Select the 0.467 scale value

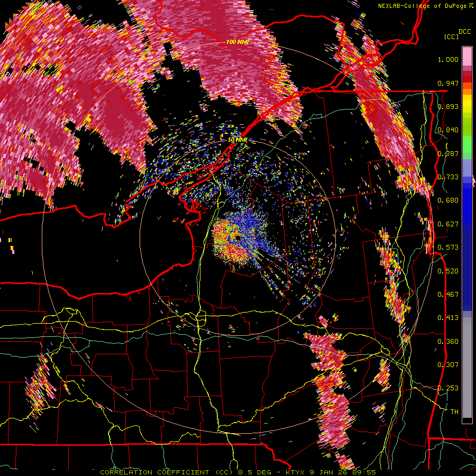point(448,295)
